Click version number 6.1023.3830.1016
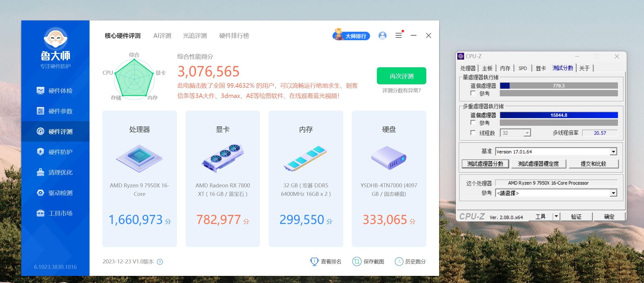This screenshot has height=283, width=644. click(55, 267)
